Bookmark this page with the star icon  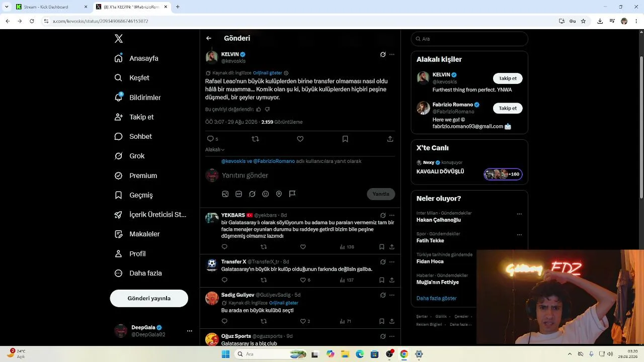click(x=583, y=21)
